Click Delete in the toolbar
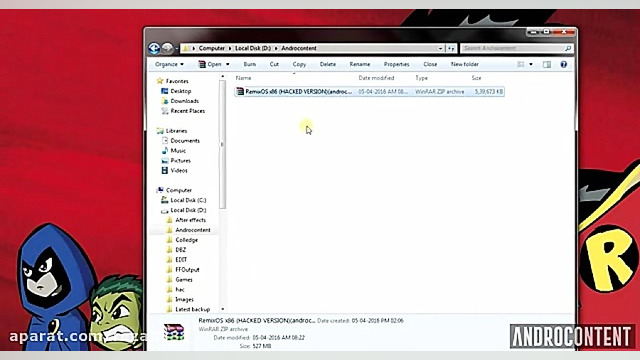This screenshot has width=640, height=360. (x=327, y=64)
